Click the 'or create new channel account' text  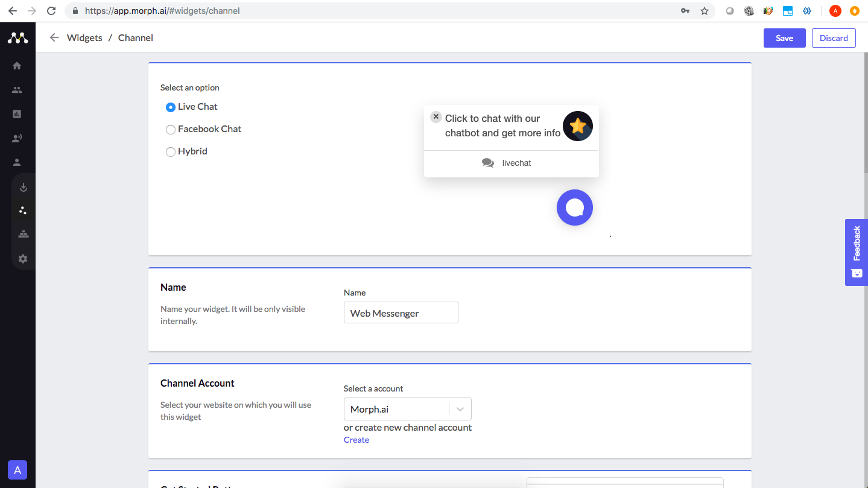408,427
